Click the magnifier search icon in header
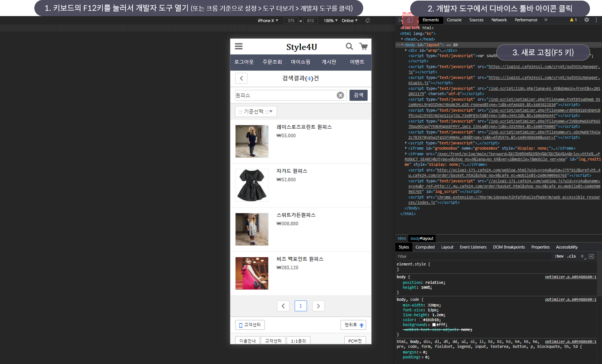 (349, 46)
